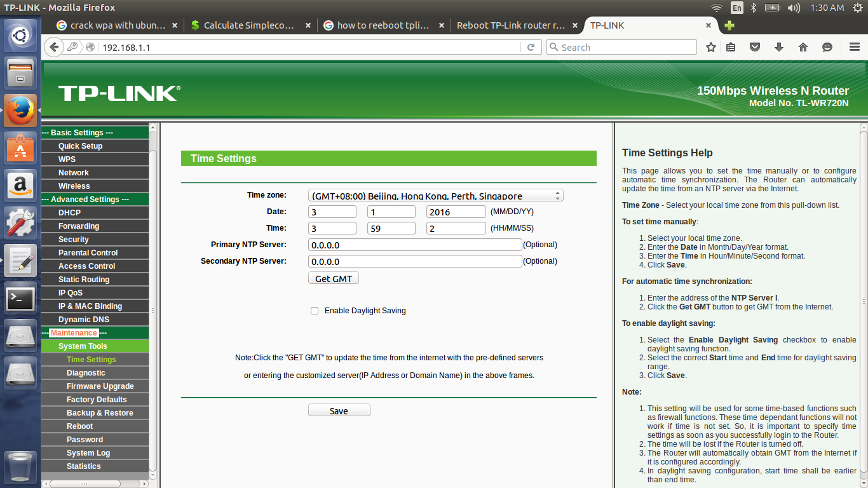Bookmark this page with the star icon
This screenshot has width=868, height=488.
(711, 47)
